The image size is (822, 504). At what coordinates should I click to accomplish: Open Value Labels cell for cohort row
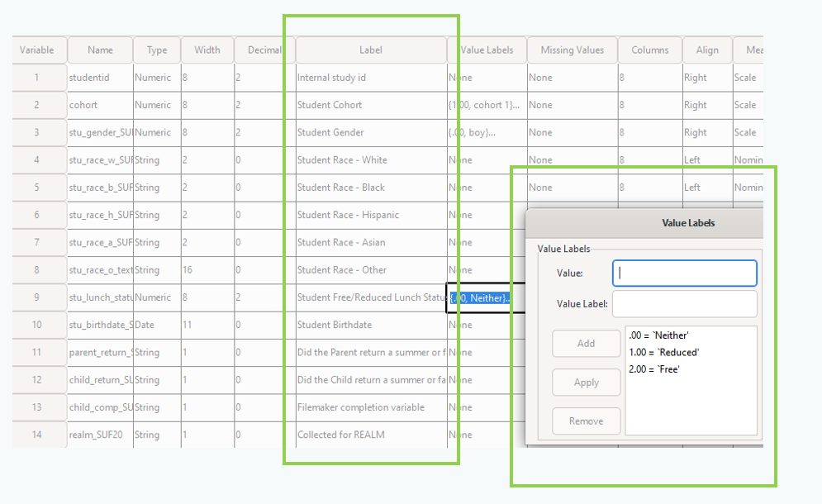[x=487, y=105]
